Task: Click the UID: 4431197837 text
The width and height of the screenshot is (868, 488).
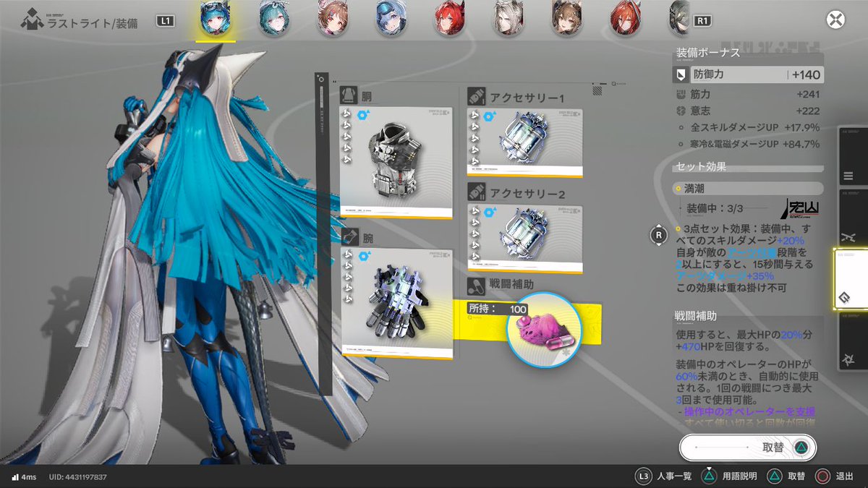Action: tap(77, 477)
